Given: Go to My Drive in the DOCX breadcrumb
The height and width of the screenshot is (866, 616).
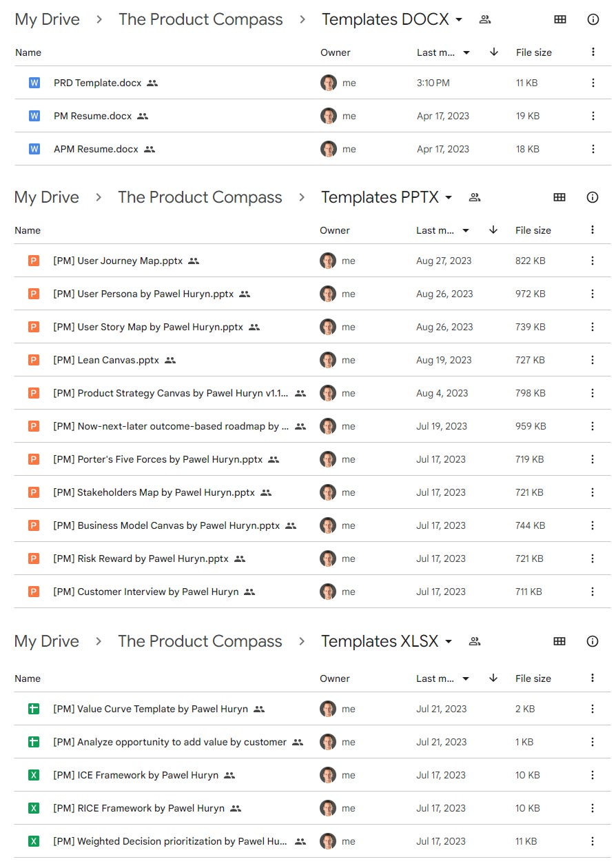Looking at the screenshot, I should (x=47, y=19).
